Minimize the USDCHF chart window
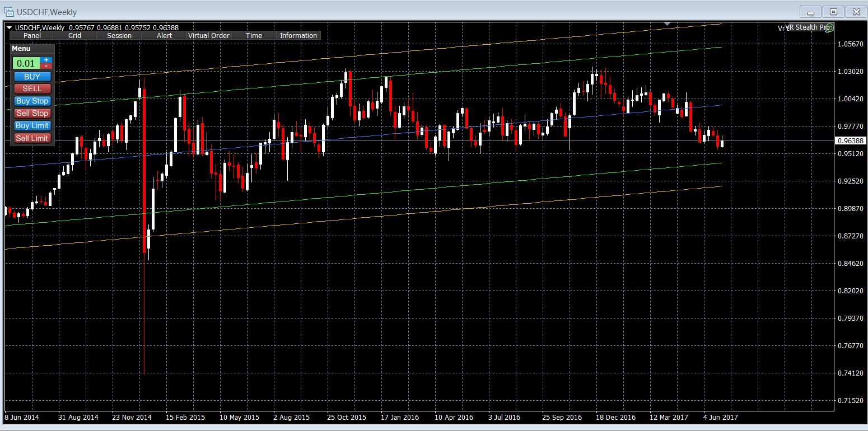Image resolution: width=868 pixels, height=431 pixels. click(x=810, y=12)
